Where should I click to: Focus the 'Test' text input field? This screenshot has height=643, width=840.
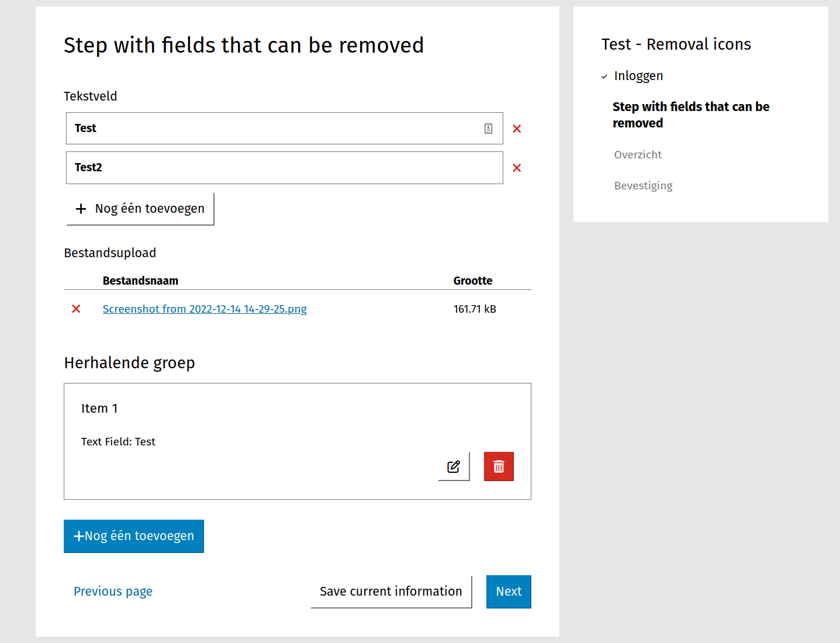275,129
